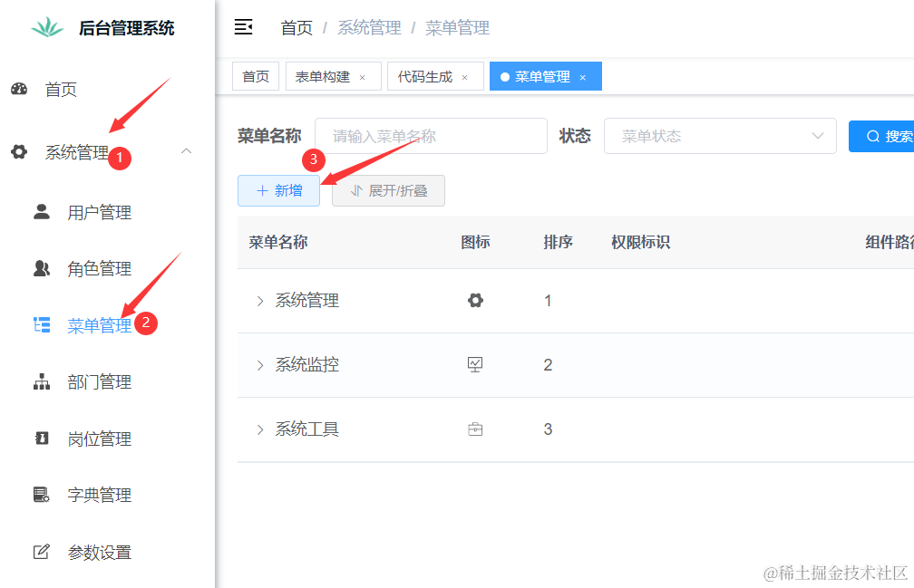Click the 字典管理 book icon
914x588 pixels.
click(x=42, y=495)
